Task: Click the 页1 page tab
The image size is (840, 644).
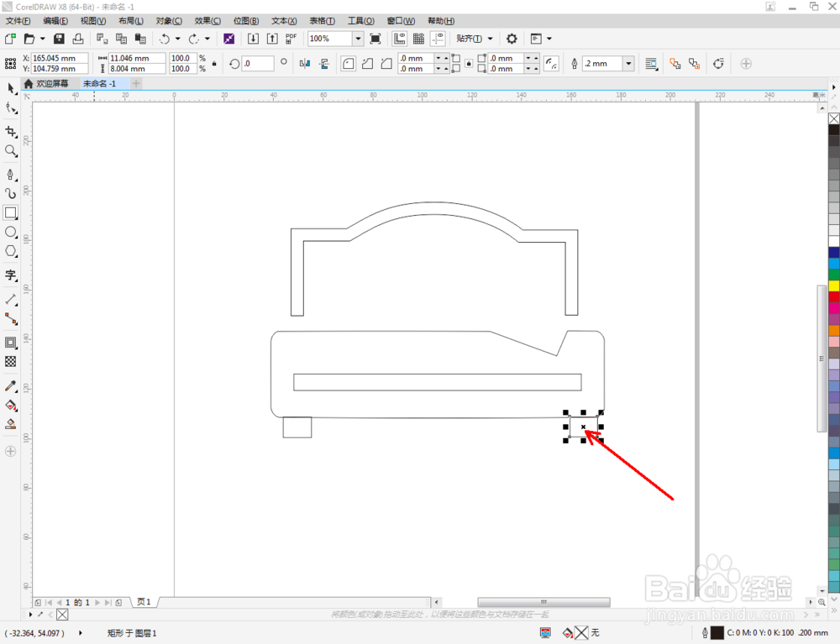Action: click(x=144, y=602)
